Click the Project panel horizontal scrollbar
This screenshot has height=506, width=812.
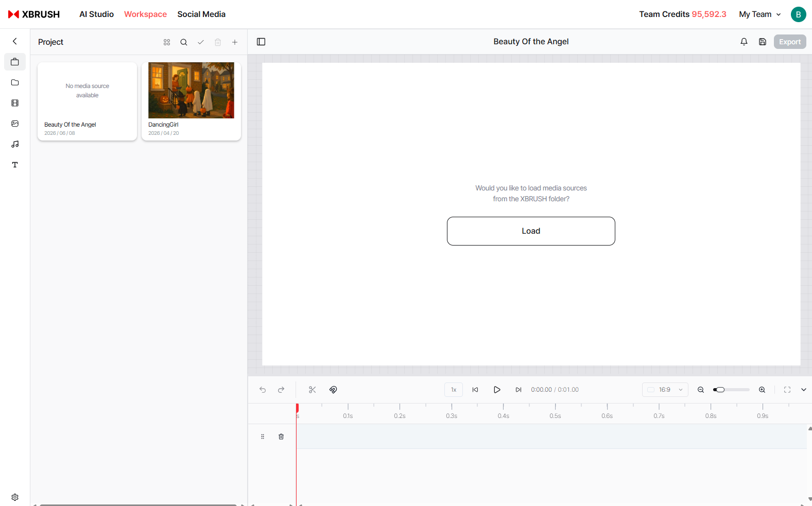(138, 505)
